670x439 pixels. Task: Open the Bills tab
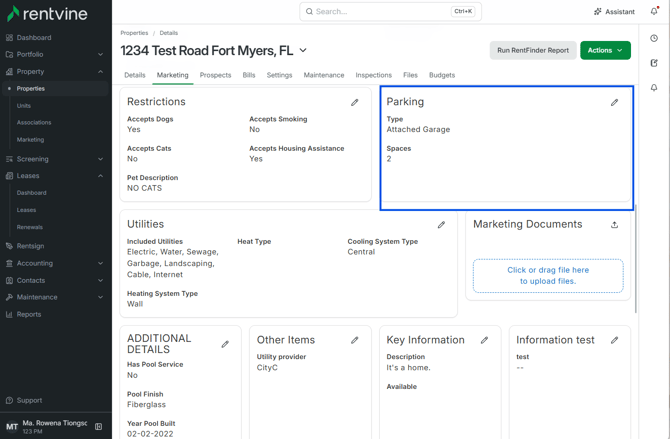249,75
